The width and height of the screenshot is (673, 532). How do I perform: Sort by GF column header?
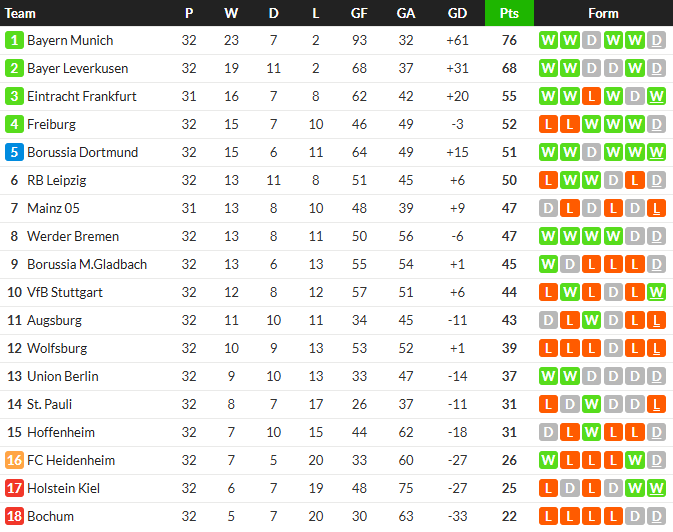359,13
